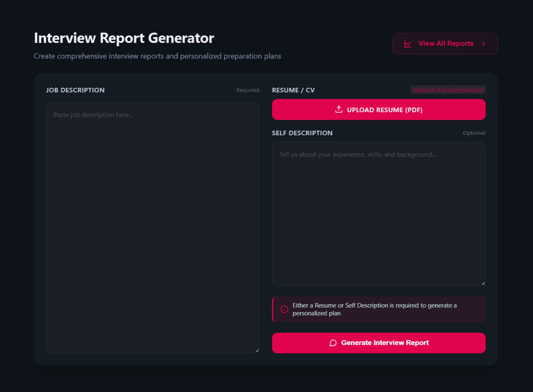Screen dimensions: 533x392
Task: Click the RESUME / CV section heading
Action: (x=293, y=90)
